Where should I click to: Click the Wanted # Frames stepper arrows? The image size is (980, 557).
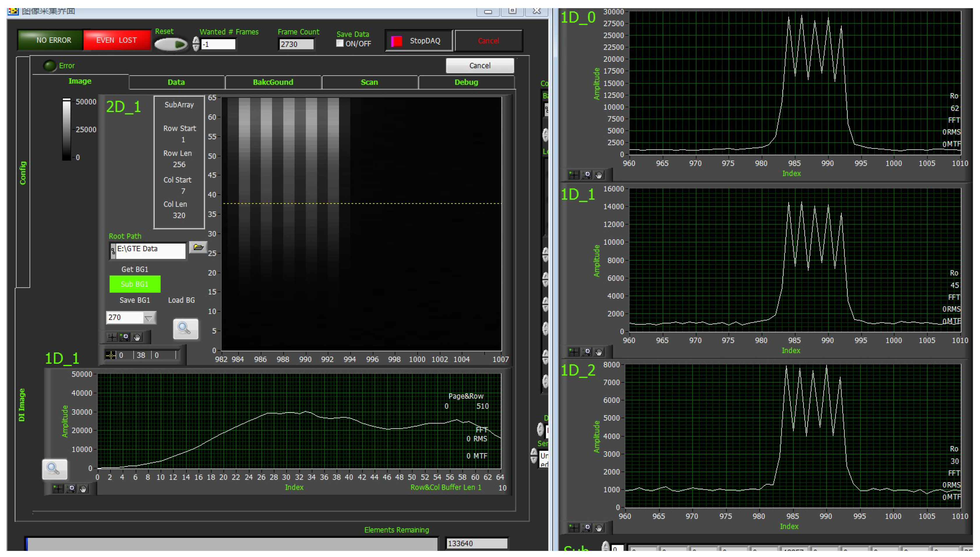click(196, 44)
